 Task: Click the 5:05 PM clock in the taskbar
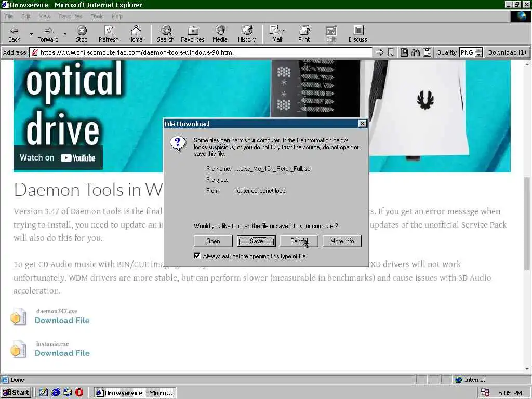click(x=510, y=393)
